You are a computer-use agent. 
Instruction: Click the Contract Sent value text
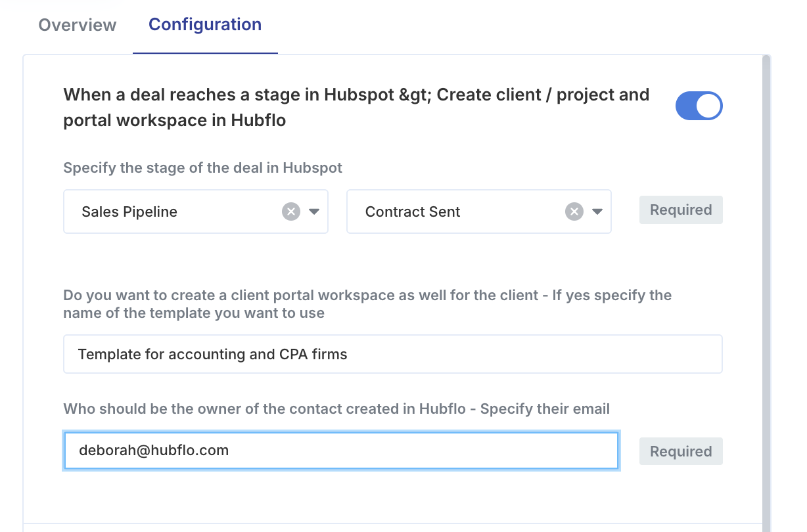click(413, 211)
